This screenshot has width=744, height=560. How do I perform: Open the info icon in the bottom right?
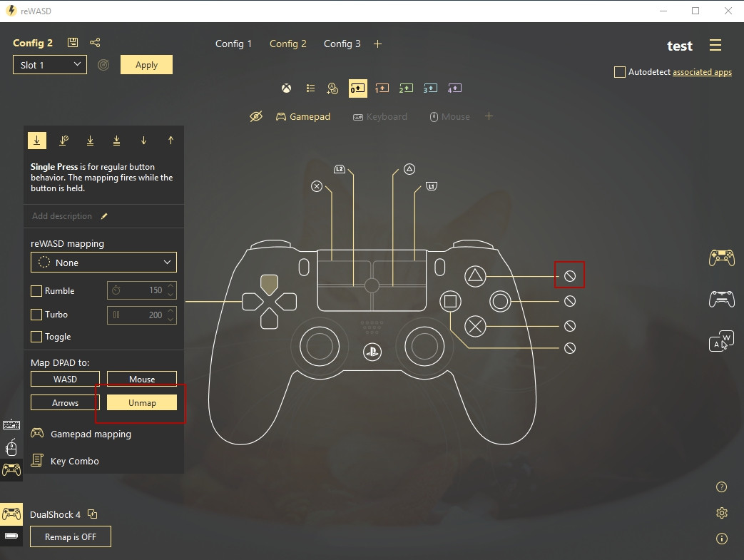[722, 539]
